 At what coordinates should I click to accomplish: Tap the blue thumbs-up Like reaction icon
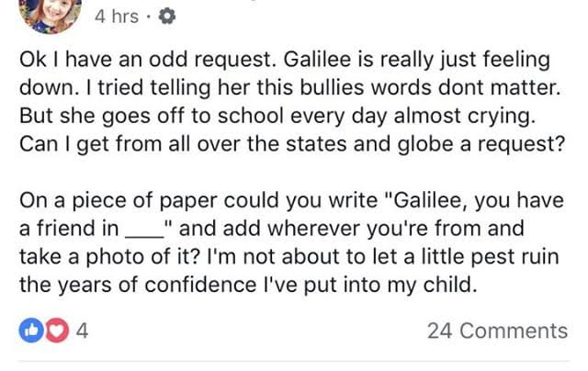click(31, 331)
